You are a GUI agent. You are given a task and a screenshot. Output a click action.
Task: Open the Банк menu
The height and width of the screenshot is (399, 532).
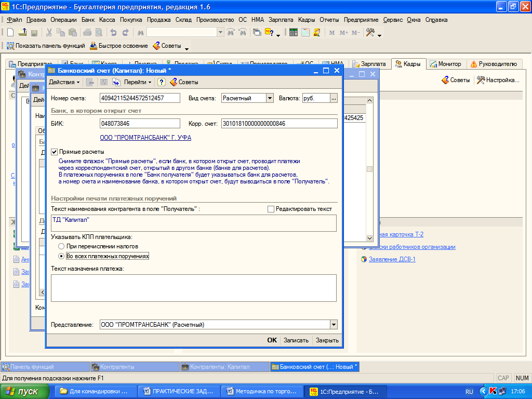(x=88, y=20)
